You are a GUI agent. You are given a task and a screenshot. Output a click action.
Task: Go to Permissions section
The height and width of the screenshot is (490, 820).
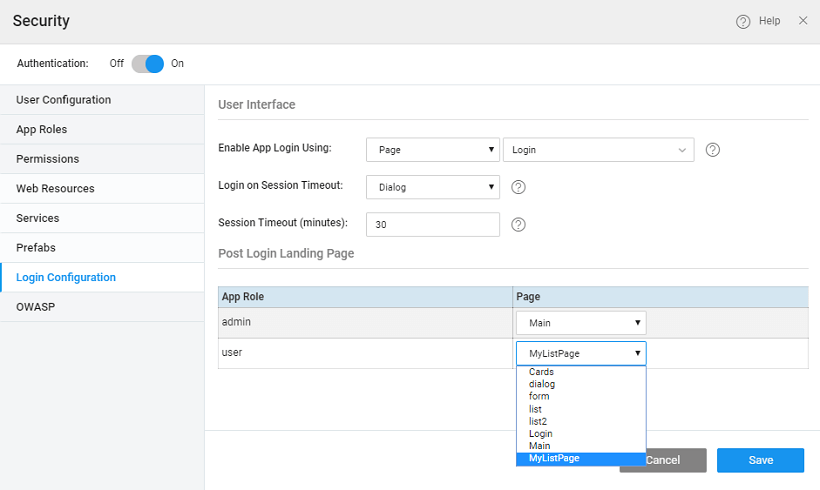point(47,159)
